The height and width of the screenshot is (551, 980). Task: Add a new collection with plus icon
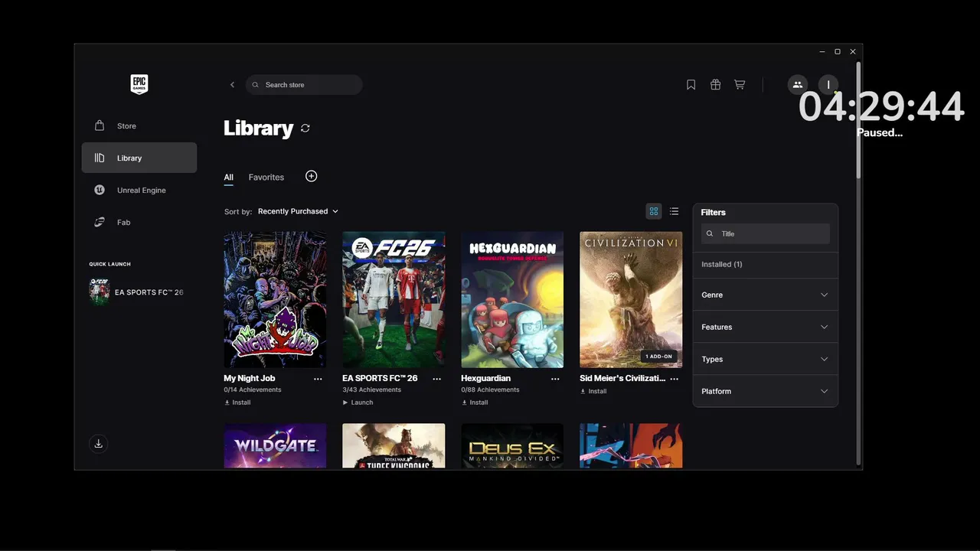pos(311,176)
